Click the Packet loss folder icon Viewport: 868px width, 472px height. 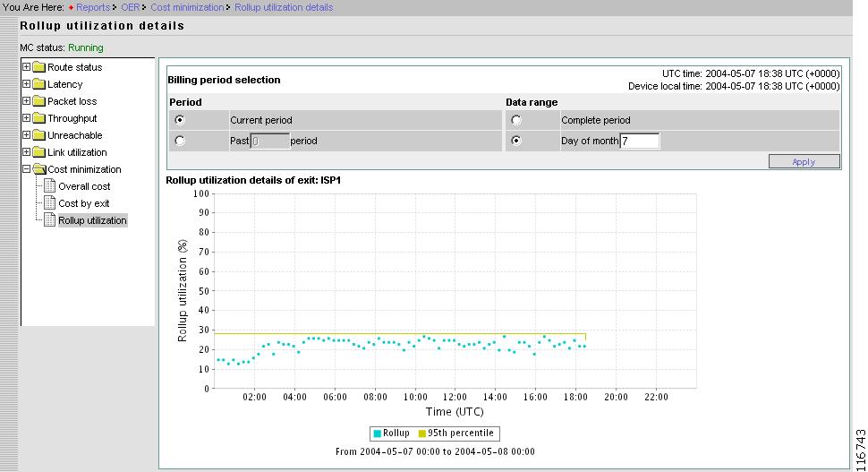click(39, 101)
